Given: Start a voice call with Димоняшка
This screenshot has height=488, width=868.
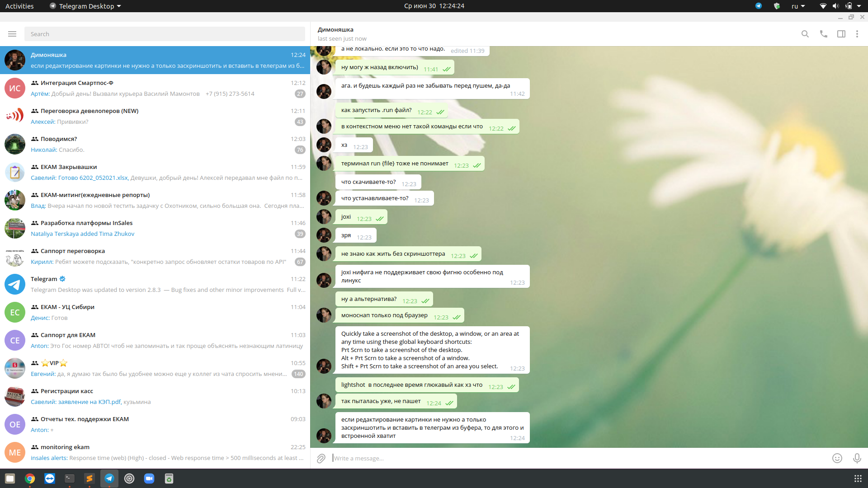Looking at the screenshot, I should (823, 34).
